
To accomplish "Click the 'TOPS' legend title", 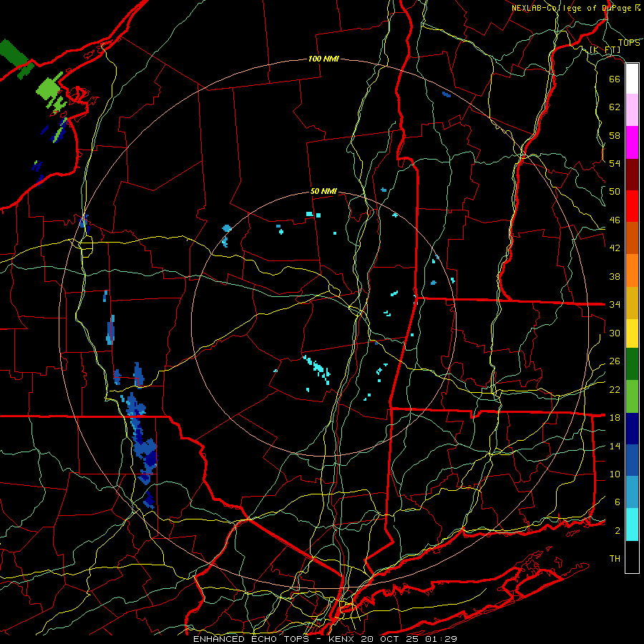I will coord(629,43).
